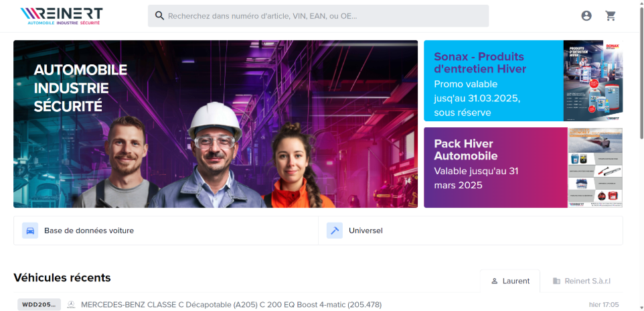Click the person icon in the Laurent tab
Image resolution: width=644 pixels, height=311 pixels.
point(495,281)
